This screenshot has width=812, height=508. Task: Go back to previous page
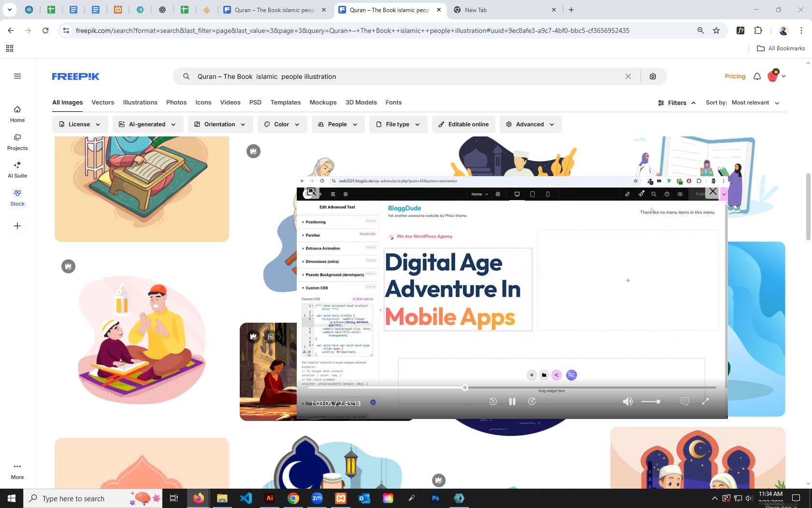click(x=11, y=30)
